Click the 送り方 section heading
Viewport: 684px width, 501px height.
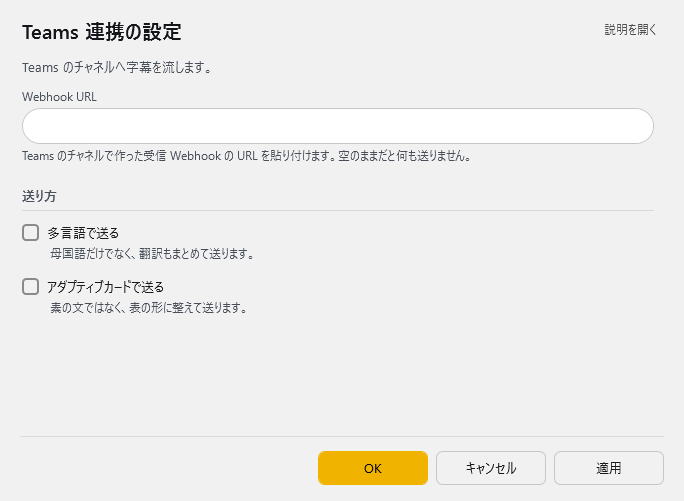(x=39, y=196)
